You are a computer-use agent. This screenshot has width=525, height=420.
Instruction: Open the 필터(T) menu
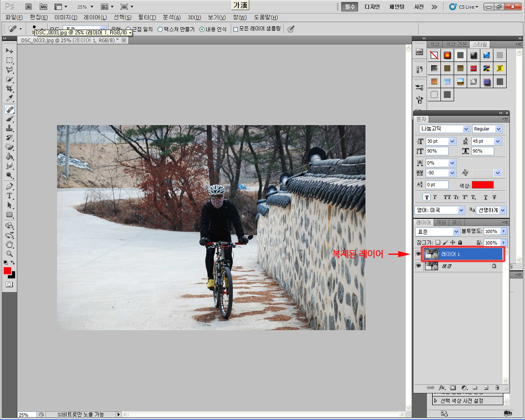tap(147, 17)
